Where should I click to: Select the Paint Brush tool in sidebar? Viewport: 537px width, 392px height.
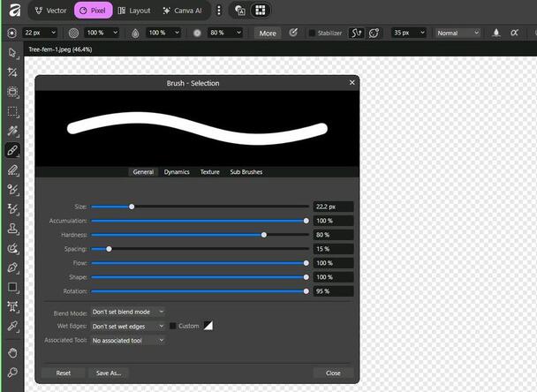click(x=12, y=151)
